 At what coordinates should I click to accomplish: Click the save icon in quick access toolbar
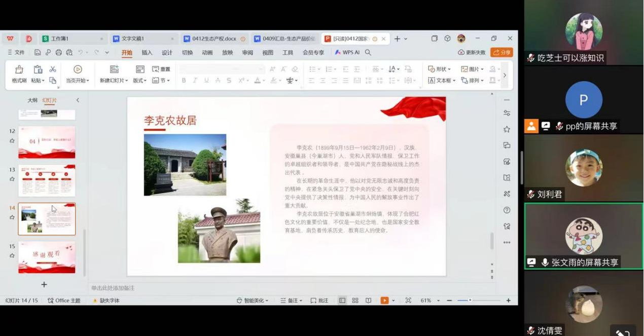(x=38, y=52)
